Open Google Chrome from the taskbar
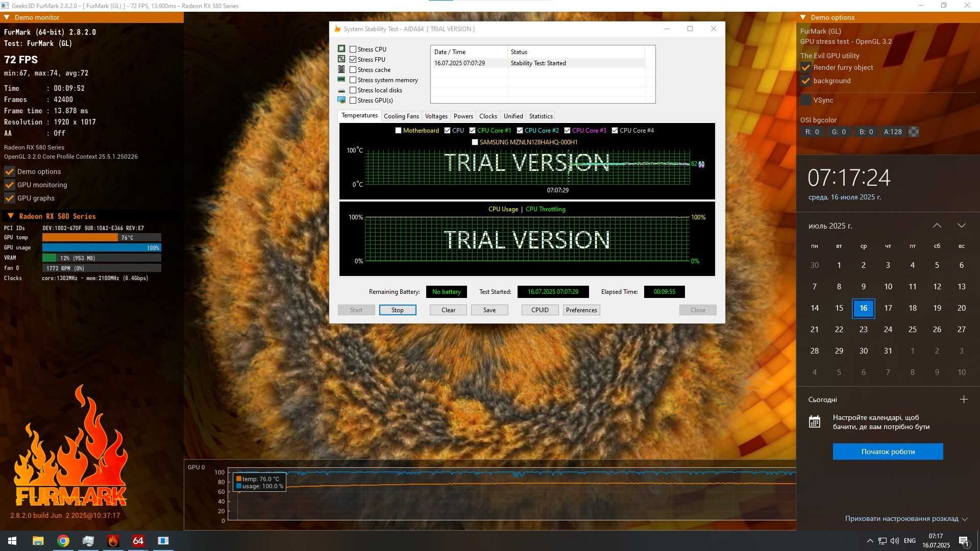 [x=63, y=541]
